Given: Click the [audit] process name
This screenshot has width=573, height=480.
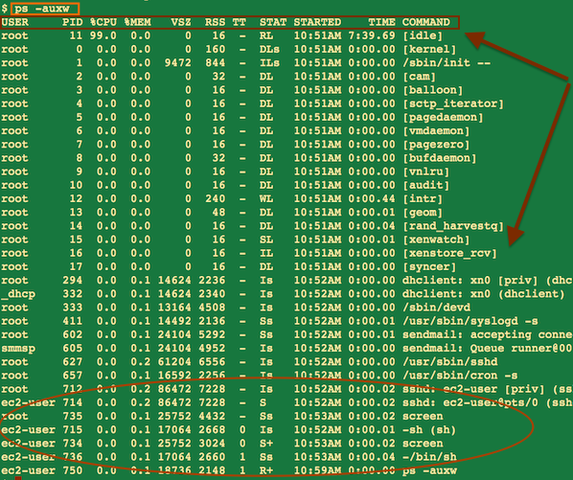Looking at the screenshot, I should click(426, 185).
